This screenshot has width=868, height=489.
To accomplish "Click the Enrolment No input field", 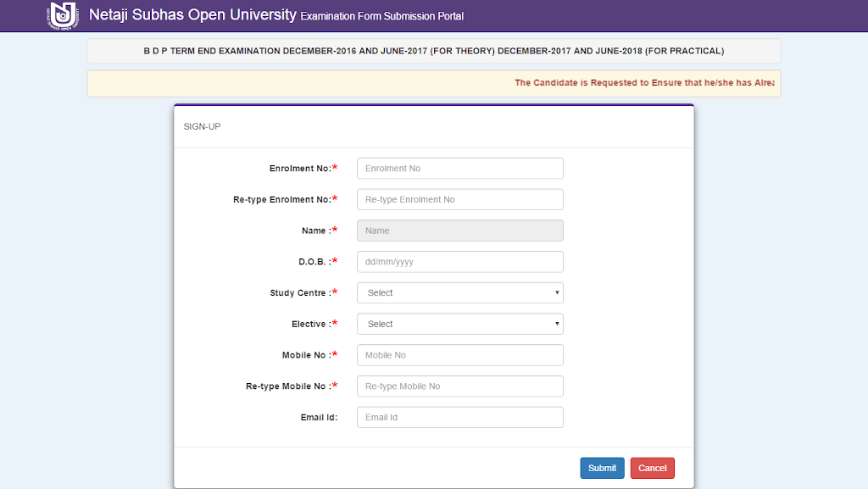I will (460, 168).
